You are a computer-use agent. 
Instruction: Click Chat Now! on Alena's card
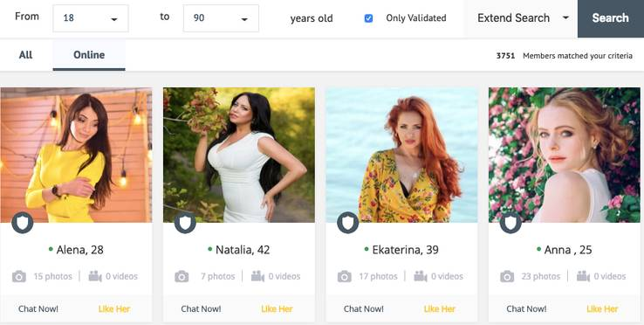[x=38, y=308]
